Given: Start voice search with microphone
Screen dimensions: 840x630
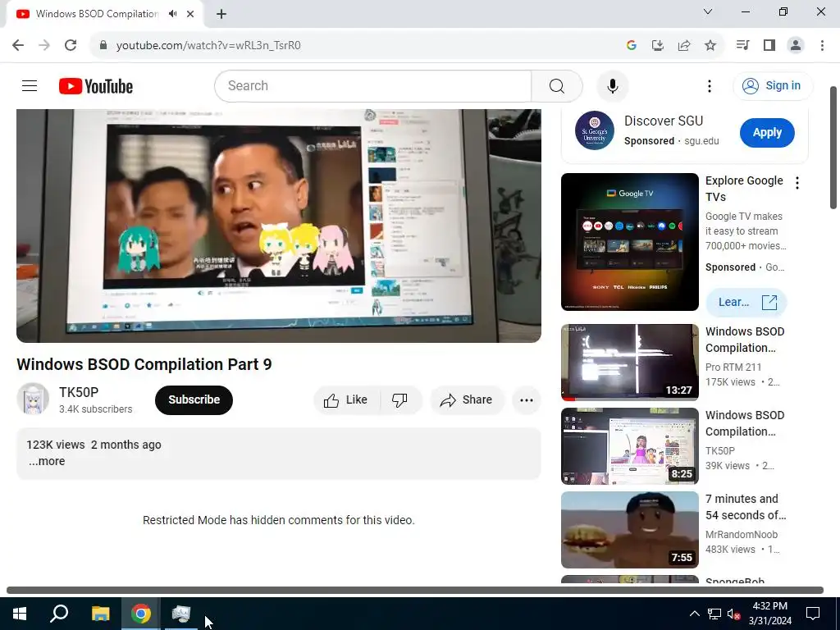Looking at the screenshot, I should [x=612, y=85].
